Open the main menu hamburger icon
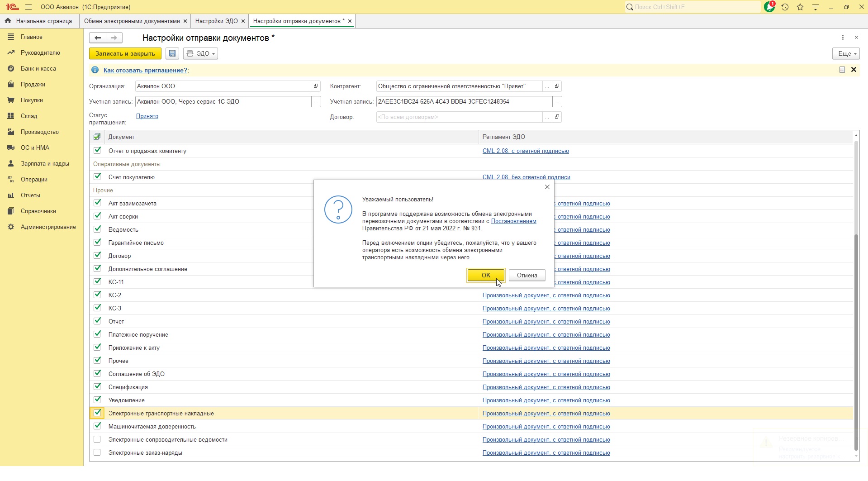The height and width of the screenshot is (481, 868). 28,7
